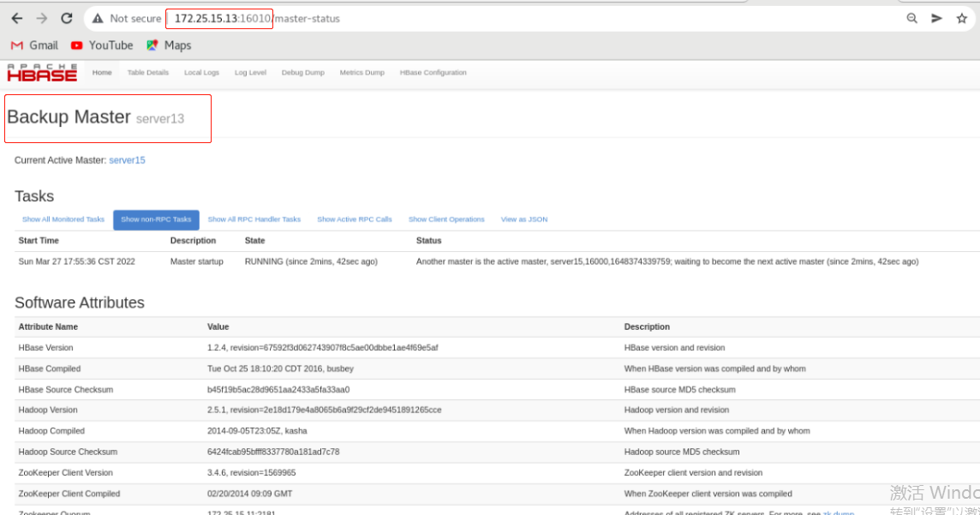980x515 pixels.
Task: Open Table Details in the navbar
Action: [x=148, y=73]
